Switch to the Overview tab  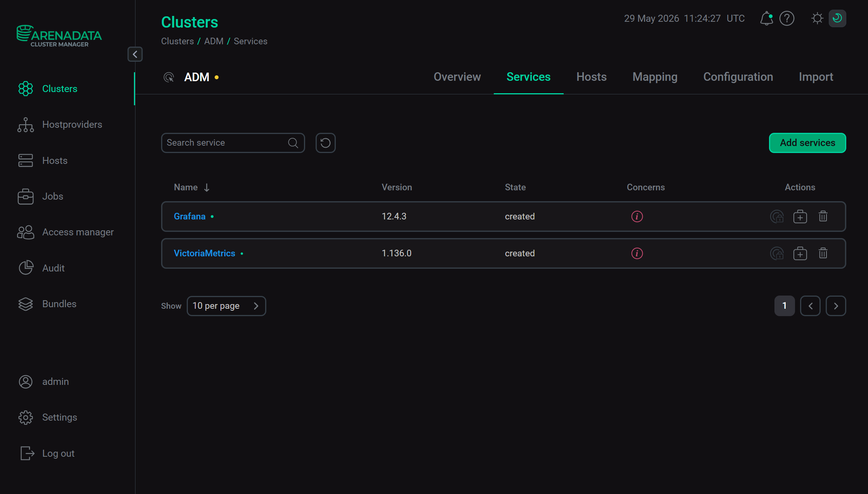[x=457, y=77]
